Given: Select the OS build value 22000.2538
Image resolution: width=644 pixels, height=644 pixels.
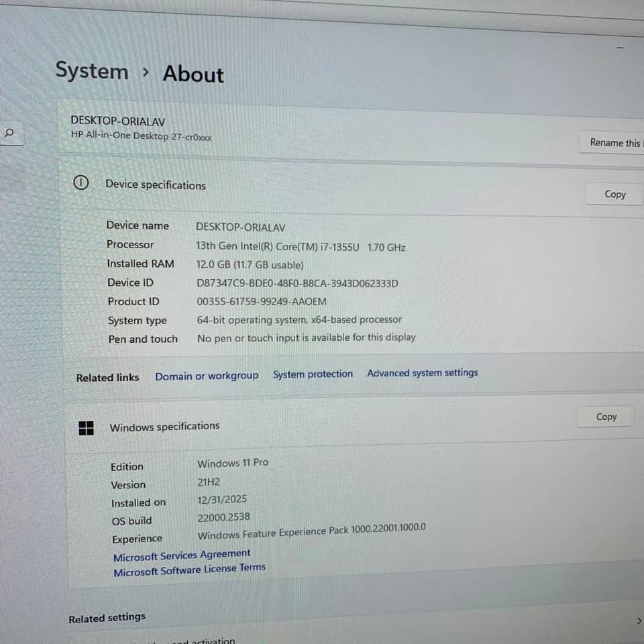Looking at the screenshot, I should coord(223,517).
